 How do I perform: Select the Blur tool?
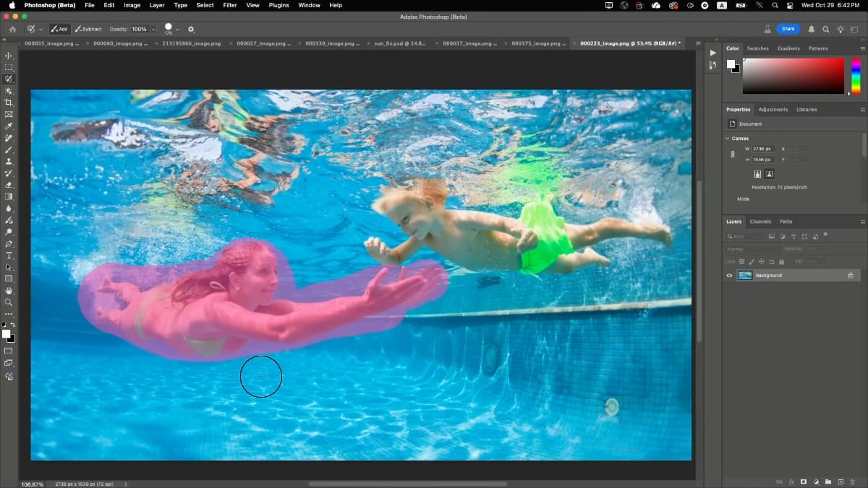(9, 208)
